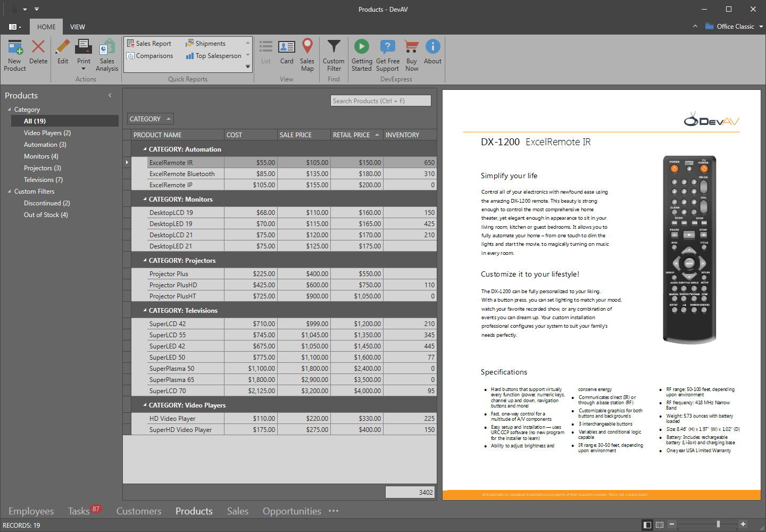
Task: Switch to the VIEW ribbon tab
Action: [x=78, y=27]
